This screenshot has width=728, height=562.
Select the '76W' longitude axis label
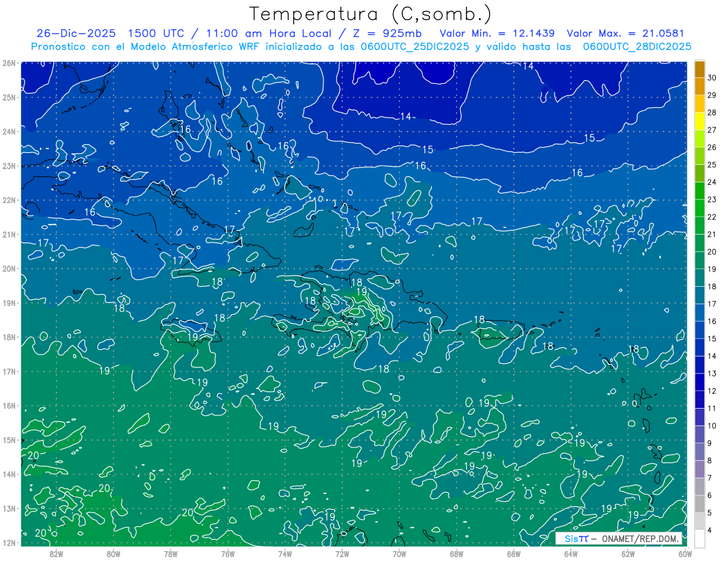coord(228,554)
